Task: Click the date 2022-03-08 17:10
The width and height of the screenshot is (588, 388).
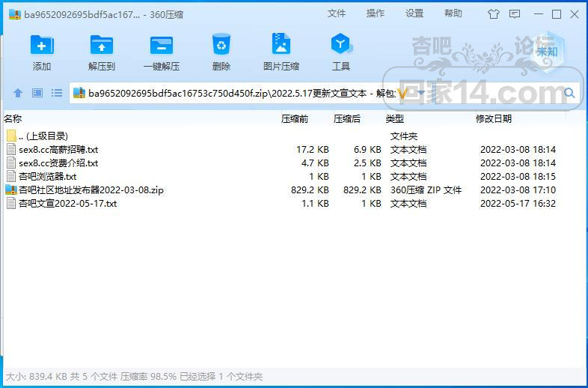Action: (518, 190)
